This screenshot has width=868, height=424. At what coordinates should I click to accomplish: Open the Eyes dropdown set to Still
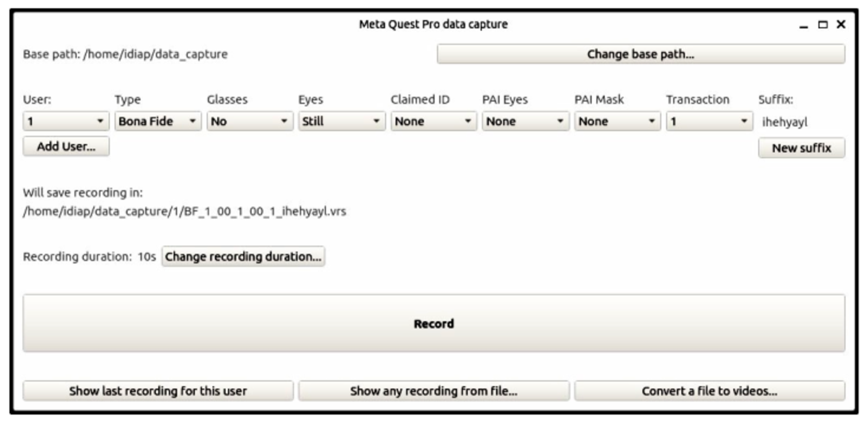[x=342, y=121]
